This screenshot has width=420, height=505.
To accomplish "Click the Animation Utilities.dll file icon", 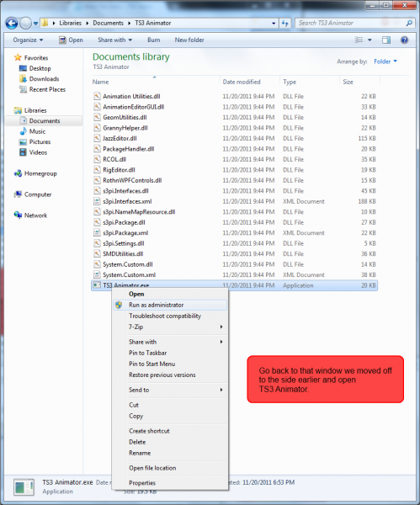I will [x=97, y=96].
